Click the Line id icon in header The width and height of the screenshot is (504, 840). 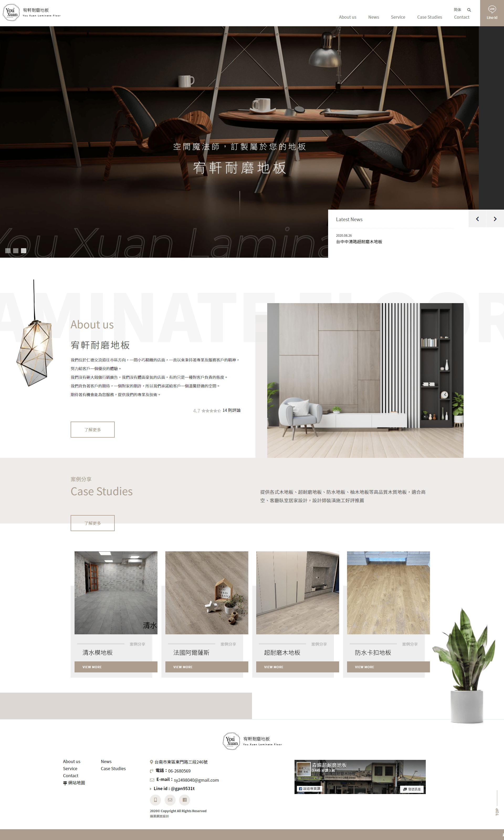click(491, 13)
